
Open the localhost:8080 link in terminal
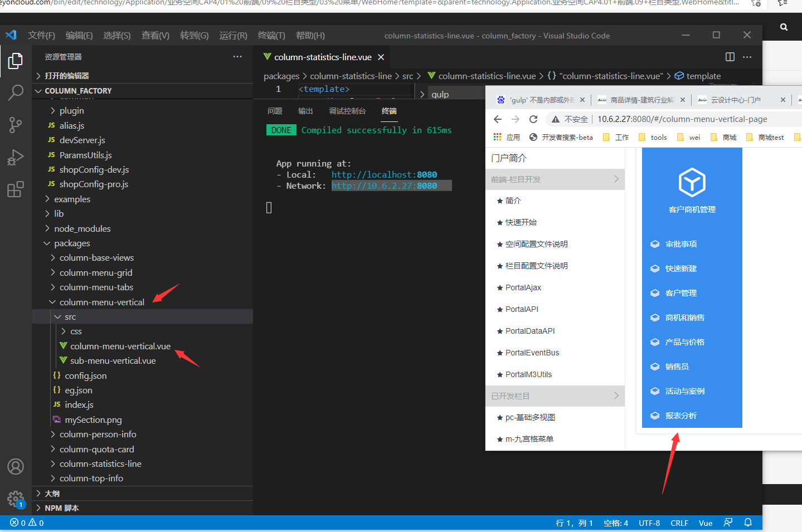[384, 175]
